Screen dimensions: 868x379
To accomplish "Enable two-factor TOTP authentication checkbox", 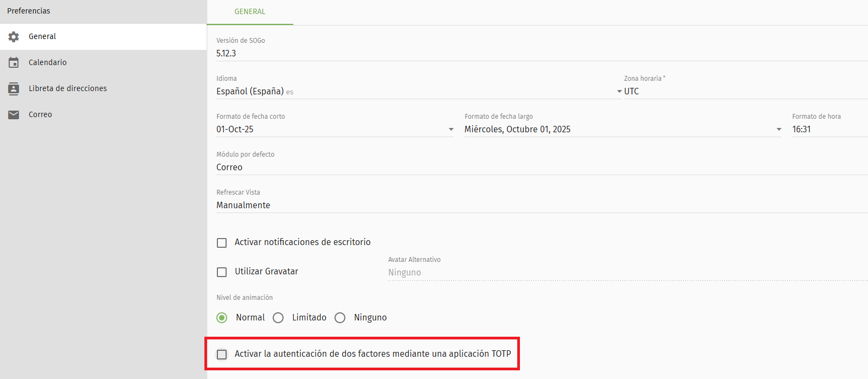I will (222, 355).
